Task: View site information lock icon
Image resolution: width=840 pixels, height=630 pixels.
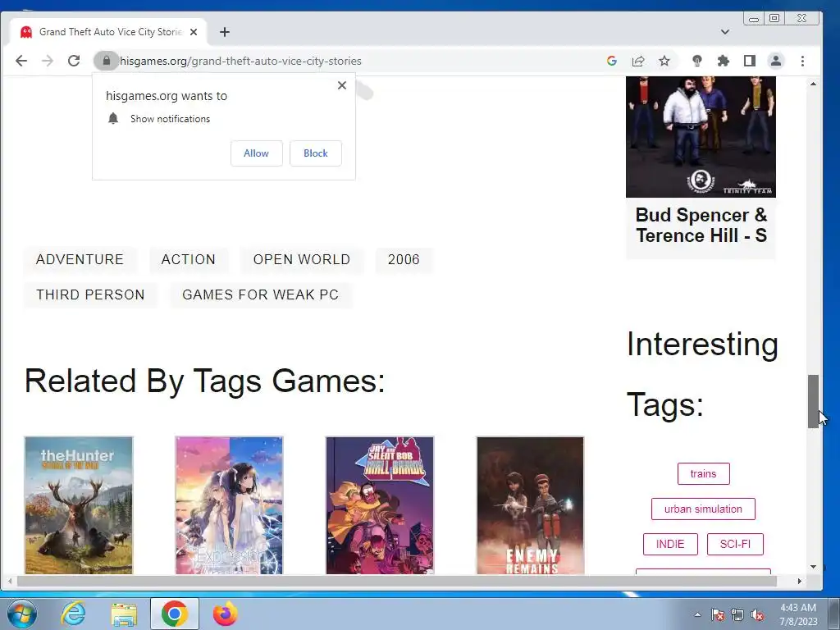Action: [x=106, y=61]
